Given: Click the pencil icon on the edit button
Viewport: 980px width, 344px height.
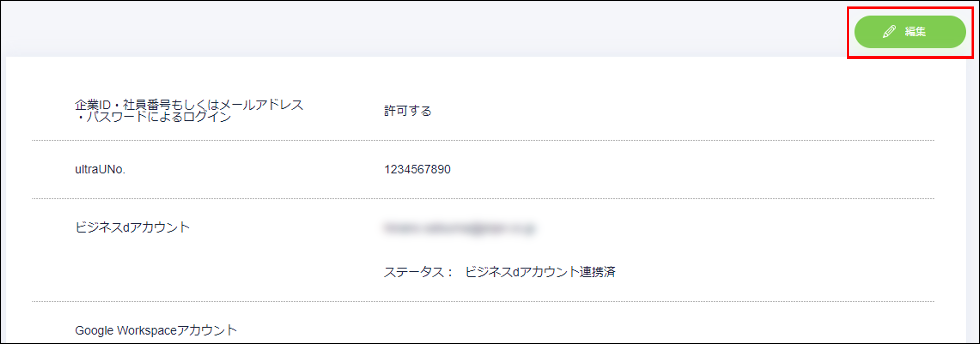Looking at the screenshot, I should (x=889, y=31).
